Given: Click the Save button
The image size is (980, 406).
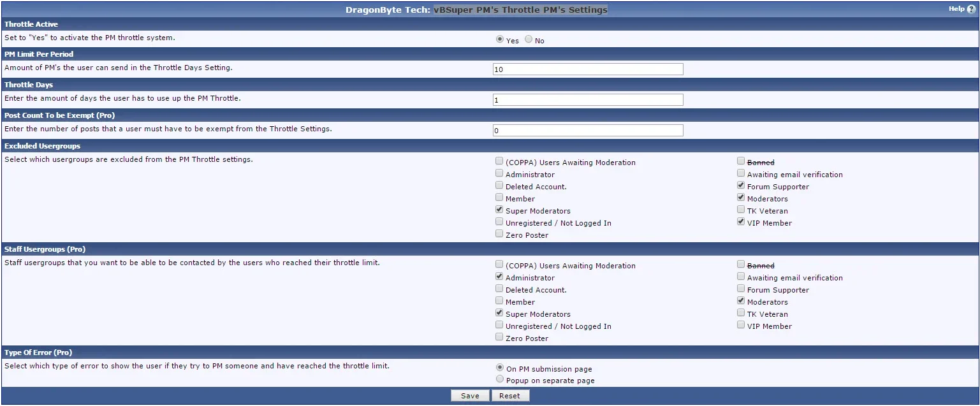Looking at the screenshot, I should [x=470, y=396].
